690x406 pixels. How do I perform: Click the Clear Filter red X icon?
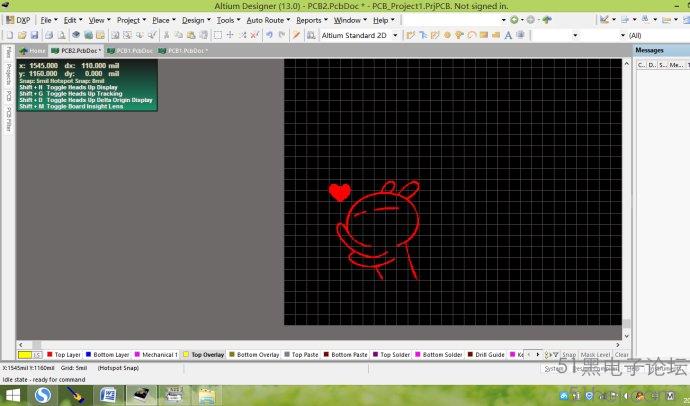pos(254,35)
